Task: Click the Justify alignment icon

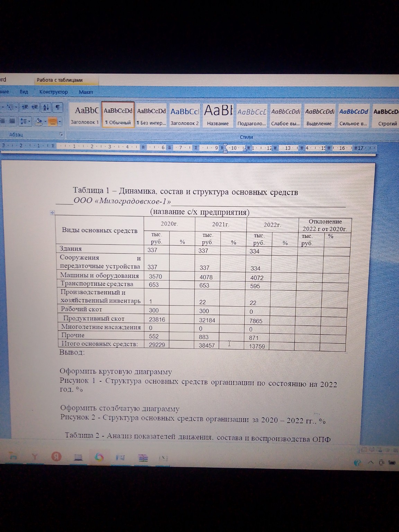Action: [12, 121]
